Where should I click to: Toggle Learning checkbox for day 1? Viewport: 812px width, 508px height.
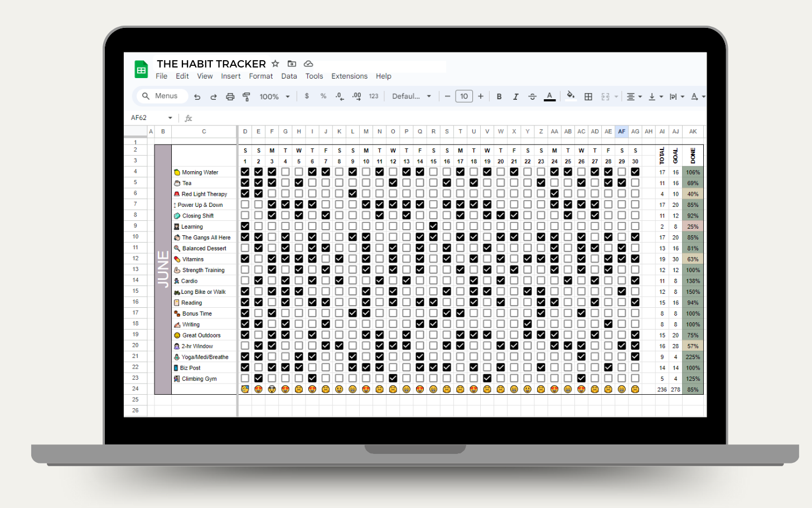coord(245,226)
